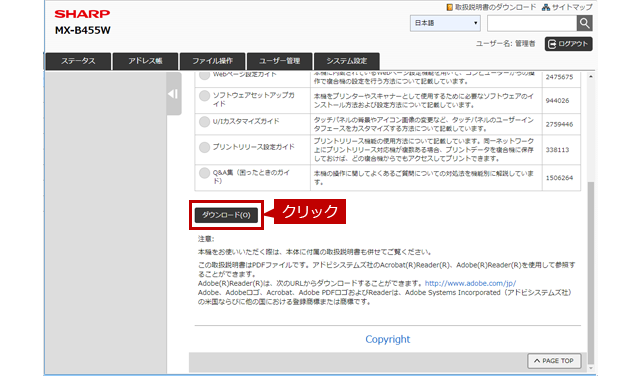
Task: Select the ソフトウェアセットアップガイド radio button
Action: click(204, 96)
